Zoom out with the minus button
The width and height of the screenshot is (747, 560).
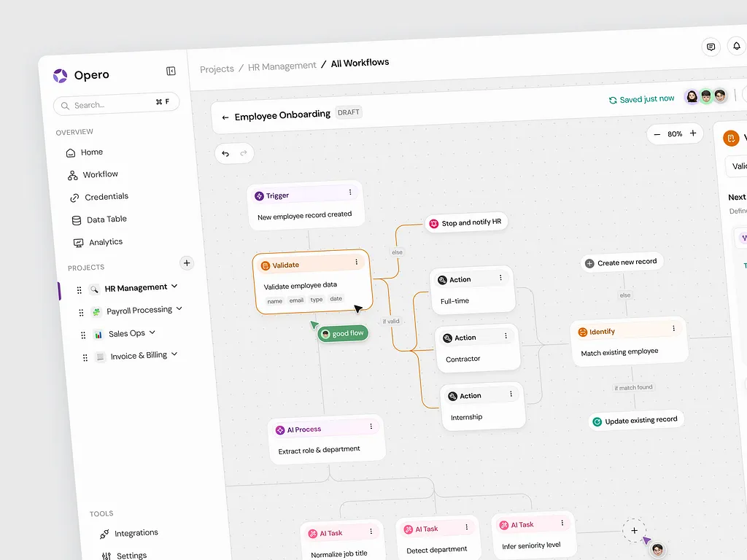pyautogui.click(x=657, y=134)
